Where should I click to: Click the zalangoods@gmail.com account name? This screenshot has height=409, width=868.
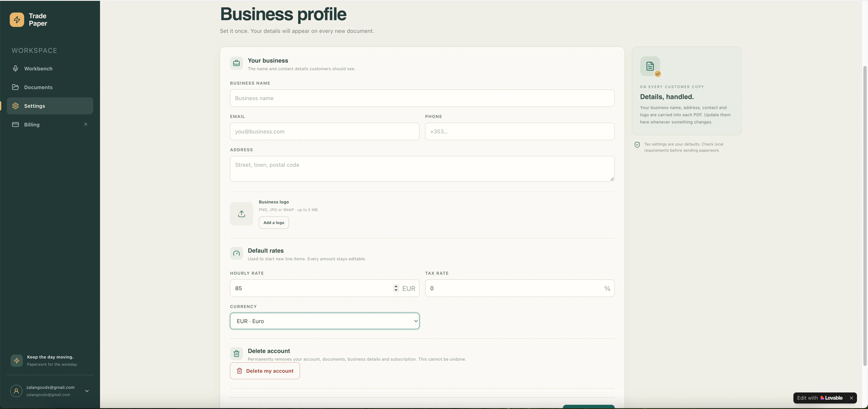pyautogui.click(x=51, y=387)
